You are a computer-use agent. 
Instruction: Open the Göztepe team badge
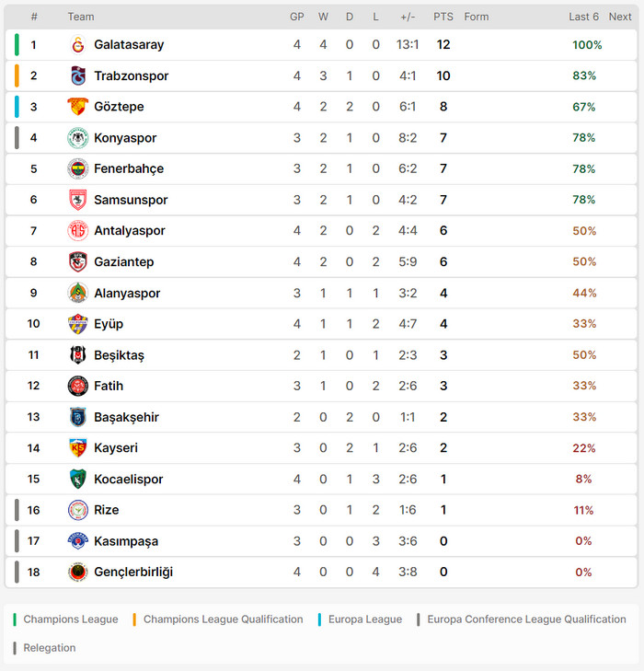pyautogui.click(x=78, y=107)
